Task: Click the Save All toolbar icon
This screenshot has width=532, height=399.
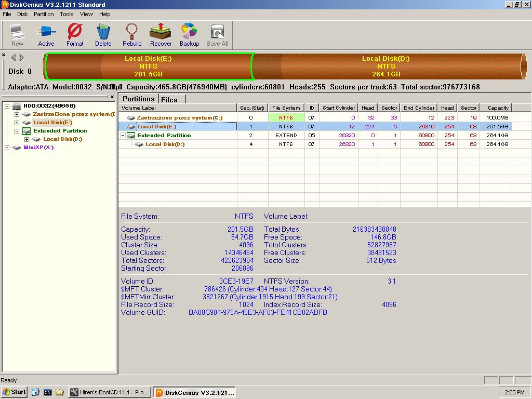Action: (x=217, y=35)
